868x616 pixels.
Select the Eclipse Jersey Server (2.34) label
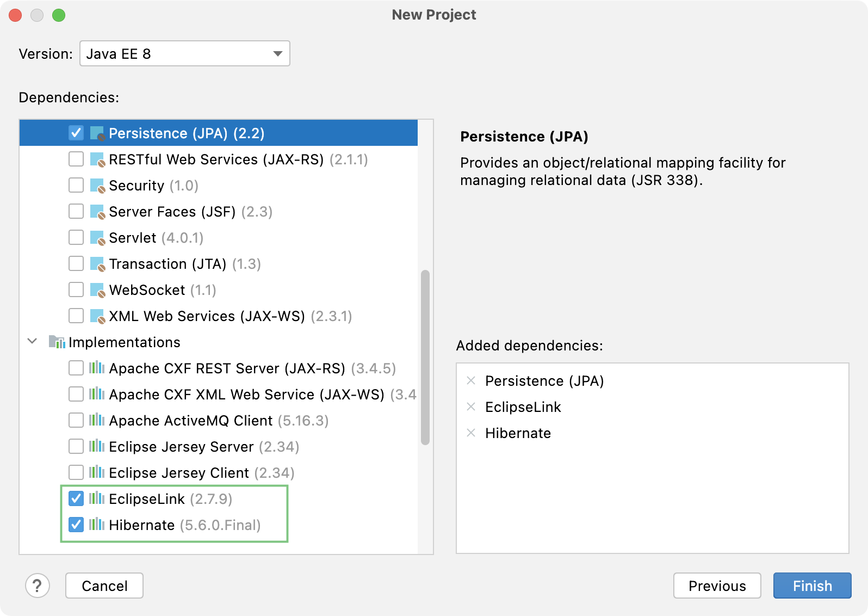(x=204, y=447)
